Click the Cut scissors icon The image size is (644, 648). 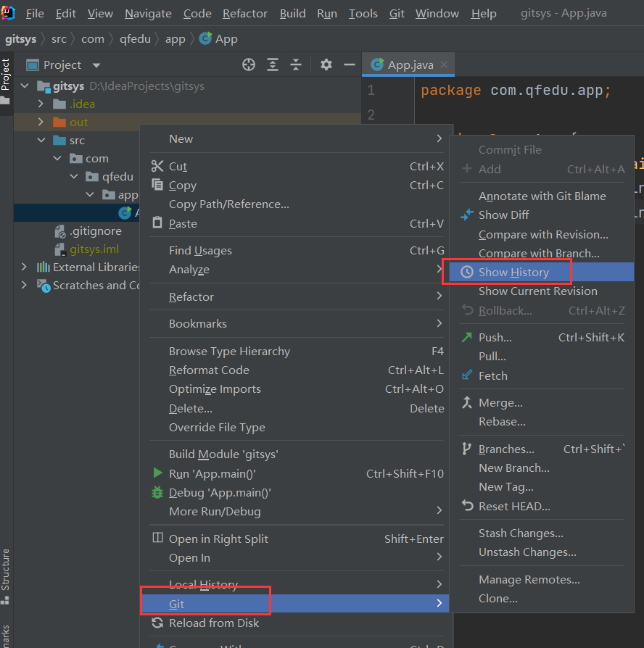pyautogui.click(x=157, y=166)
